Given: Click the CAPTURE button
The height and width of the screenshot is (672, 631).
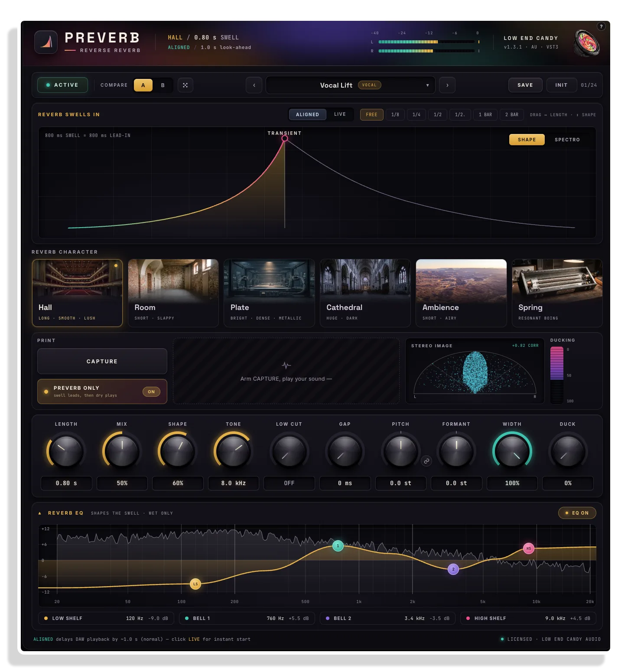Looking at the screenshot, I should (x=102, y=361).
